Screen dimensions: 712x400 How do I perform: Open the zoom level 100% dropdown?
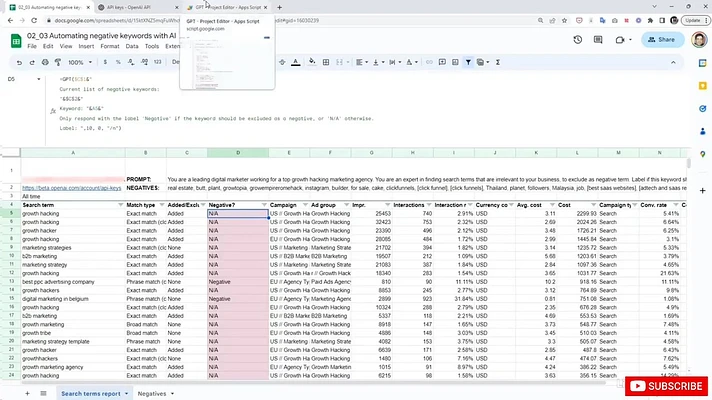point(80,62)
